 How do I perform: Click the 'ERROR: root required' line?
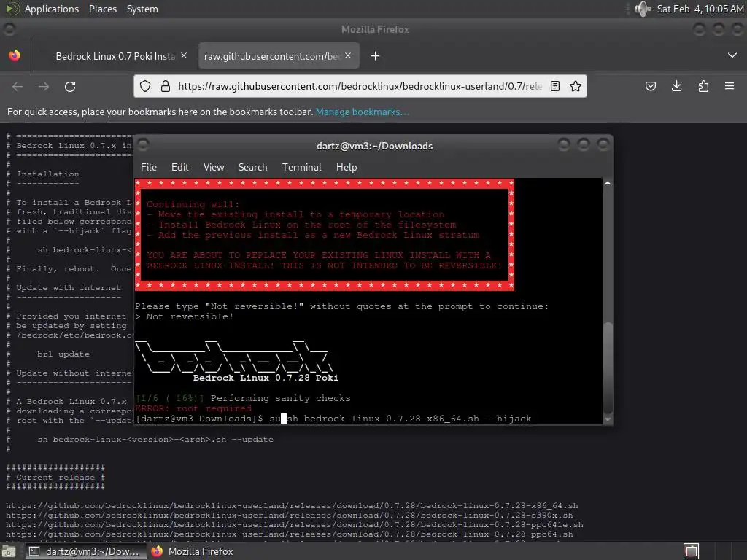[193, 408]
